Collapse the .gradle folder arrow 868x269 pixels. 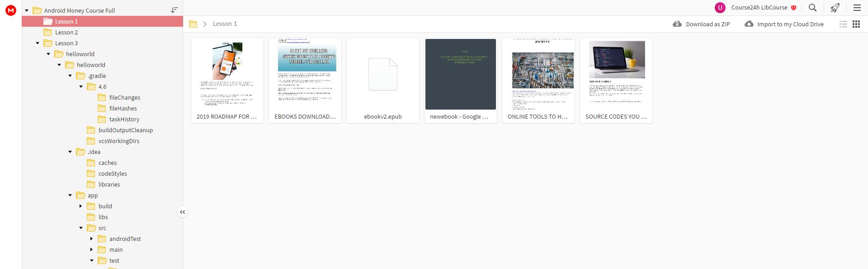point(70,76)
